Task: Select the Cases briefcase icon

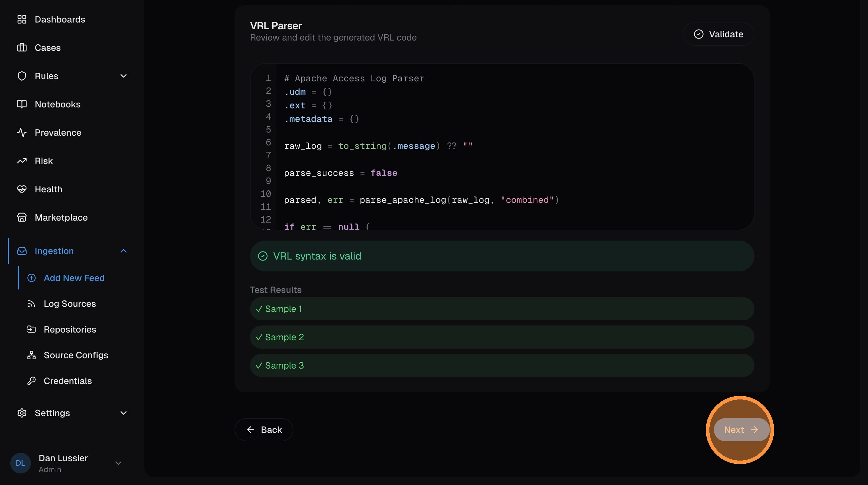Action: (22, 48)
